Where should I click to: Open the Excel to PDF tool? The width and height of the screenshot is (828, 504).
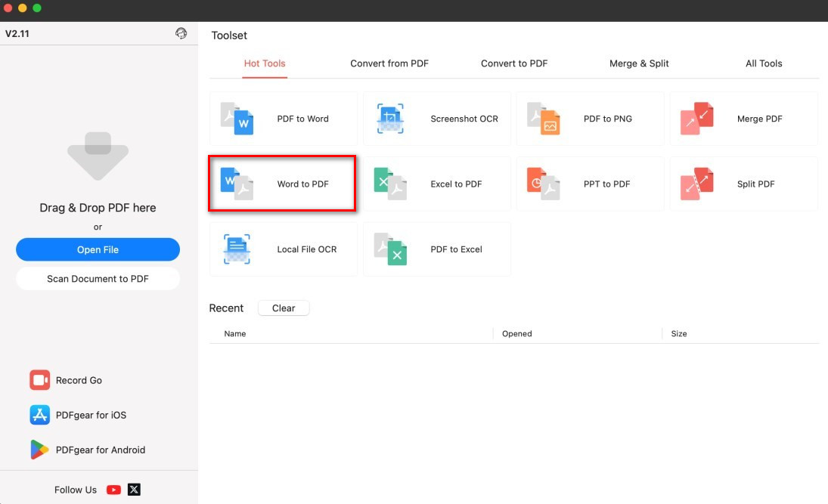pos(437,184)
